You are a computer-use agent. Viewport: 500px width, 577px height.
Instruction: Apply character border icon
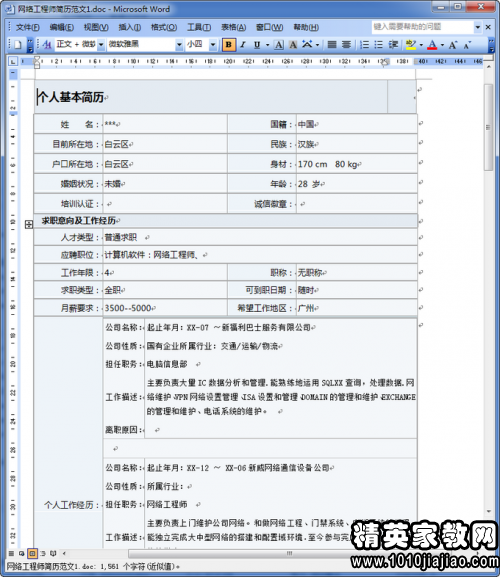point(279,45)
